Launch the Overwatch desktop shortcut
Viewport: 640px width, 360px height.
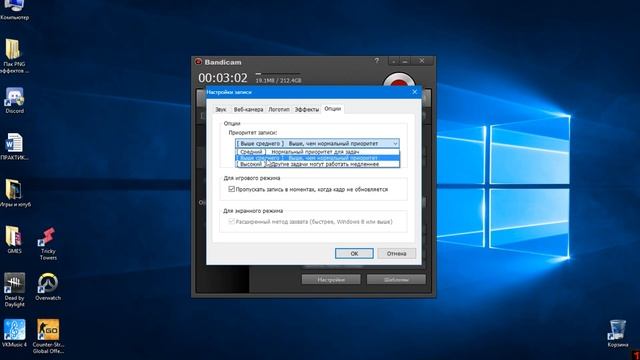point(48,287)
